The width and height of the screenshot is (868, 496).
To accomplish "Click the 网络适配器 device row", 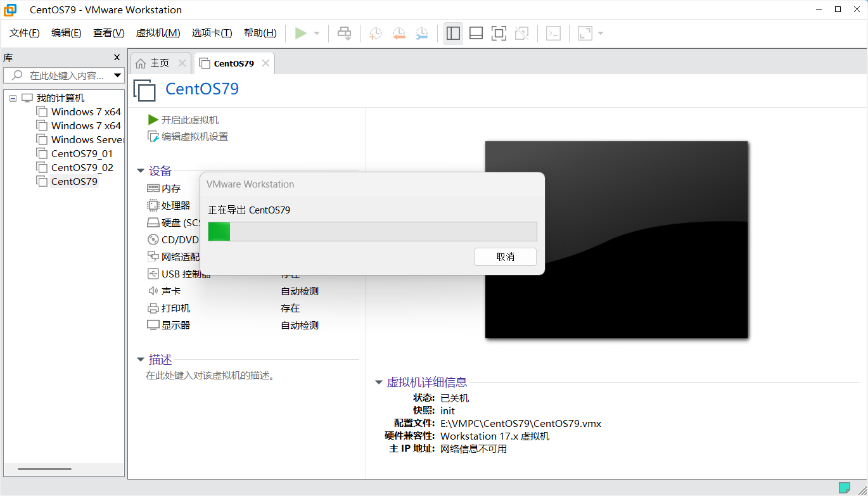I will coord(173,257).
